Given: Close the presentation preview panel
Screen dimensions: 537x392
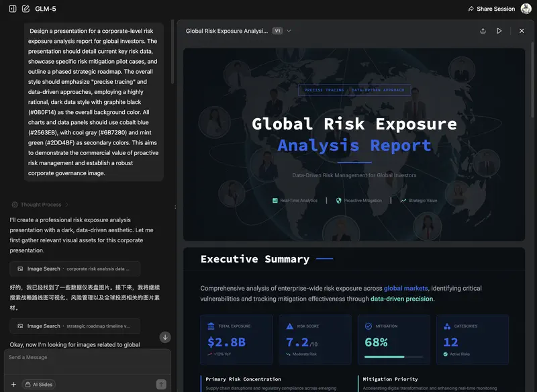Looking at the screenshot, I should point(522,31).
